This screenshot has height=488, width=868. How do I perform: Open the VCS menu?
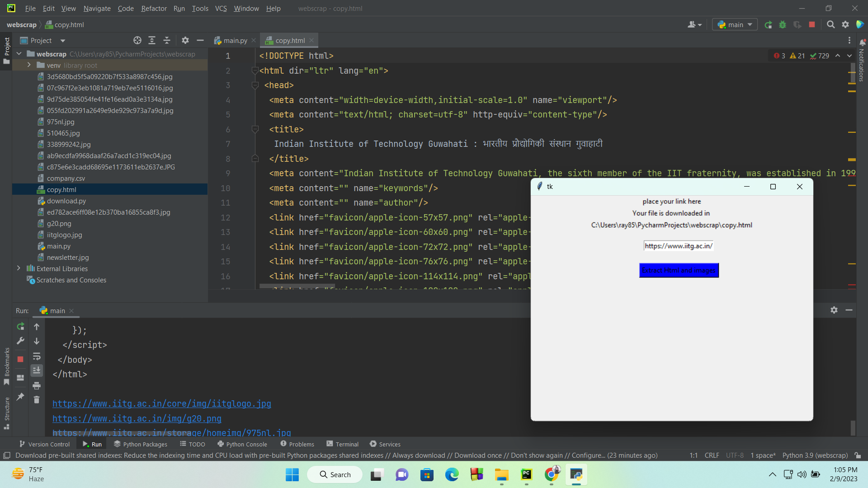coord(221,8)
